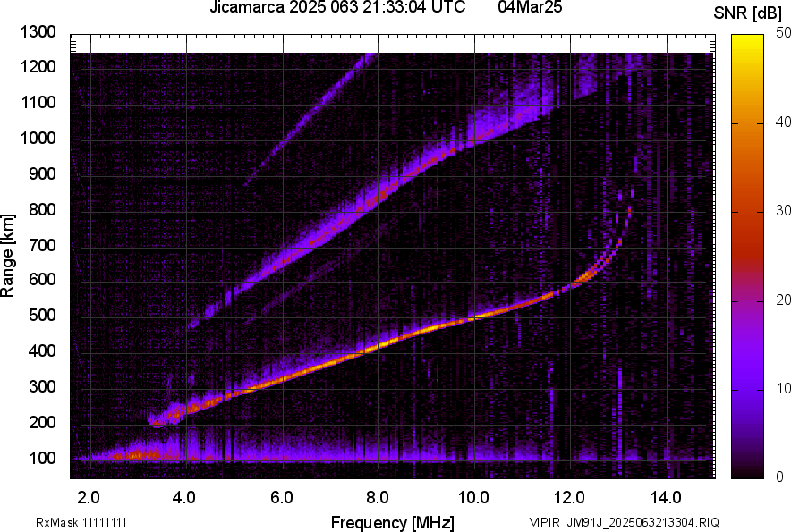
Task: Click the range tick label 300
Action: click(42, 386)
